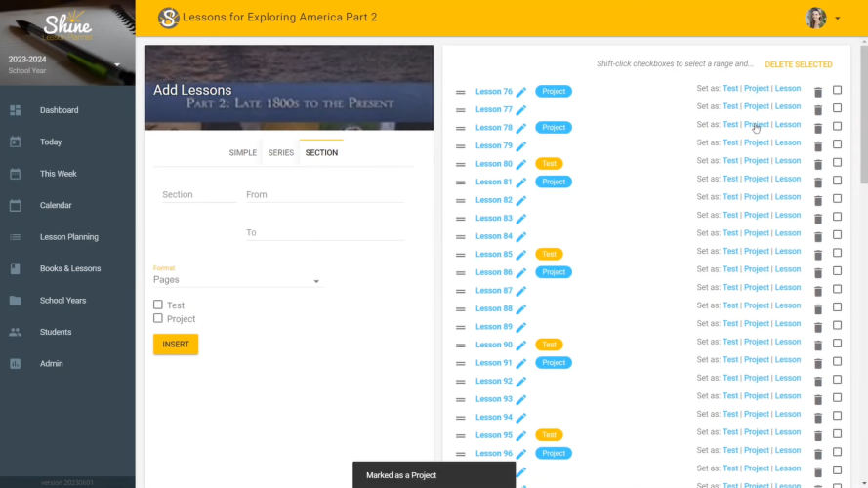Expand the 2023-2024 School Year selector
868x488 pixels.
tap(117, 65)
